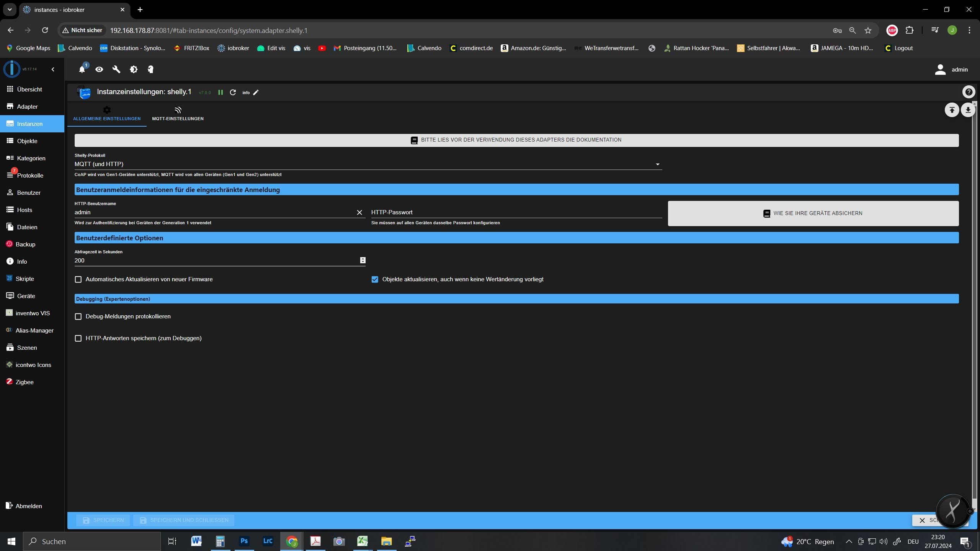Viewport: 980px width, 551px height.
Task: Restart shelly.1 instance with reload icon
Action: (233, 92)
